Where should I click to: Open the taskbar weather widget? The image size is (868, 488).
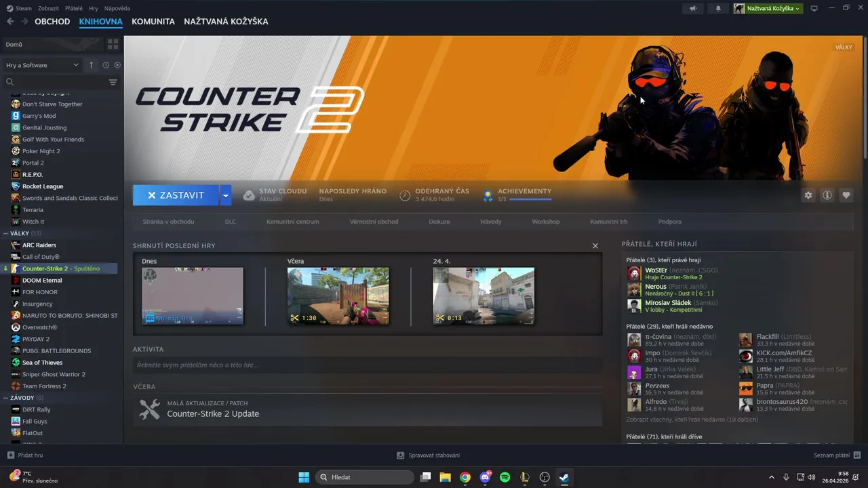coord(34,477)
